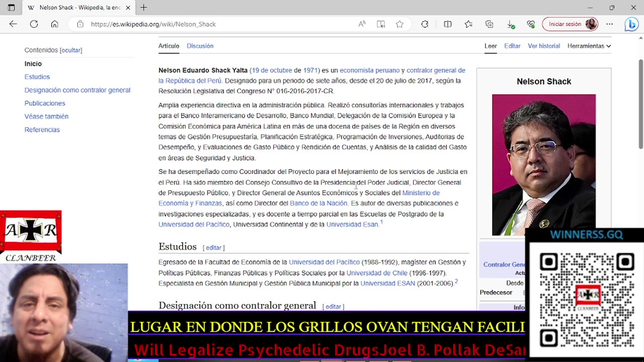Screen dimensions: 644x362
Task: Open Collections panel
Action: pos(489,24)
